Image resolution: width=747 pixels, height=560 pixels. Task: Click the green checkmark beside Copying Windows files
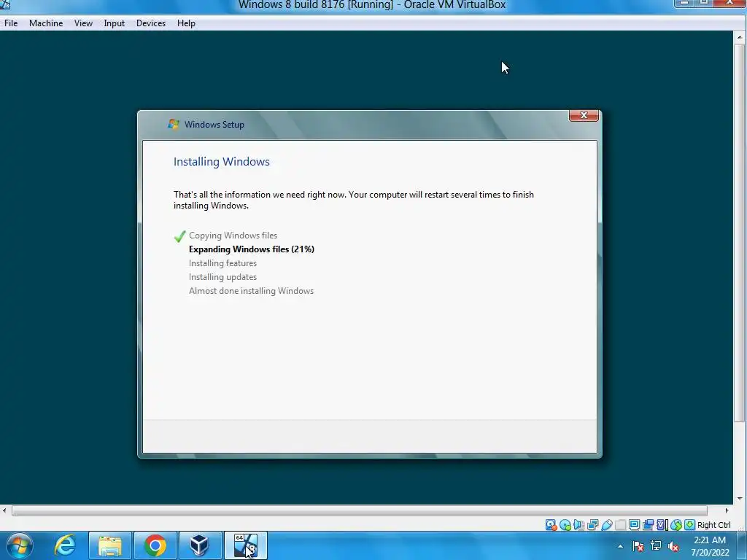coord(179,236)
